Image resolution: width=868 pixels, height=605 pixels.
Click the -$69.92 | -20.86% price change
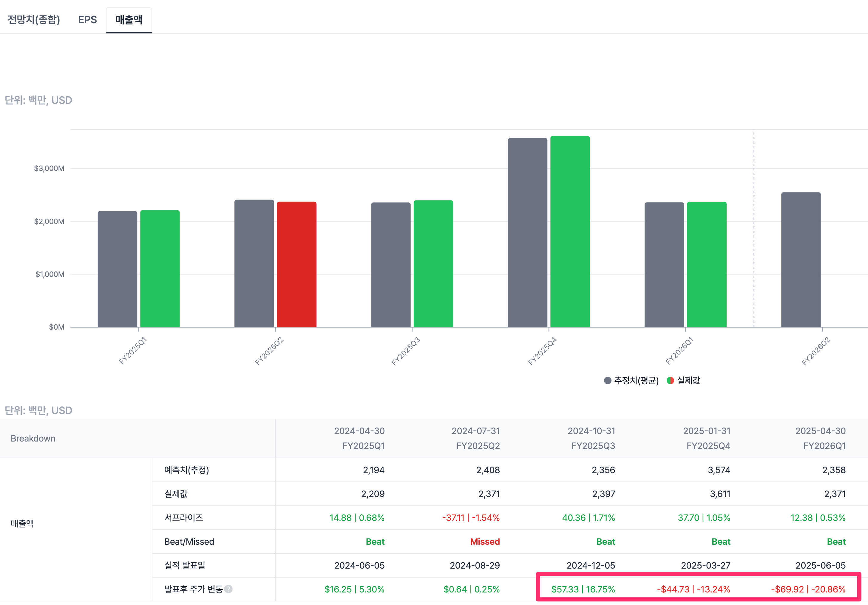808,589
